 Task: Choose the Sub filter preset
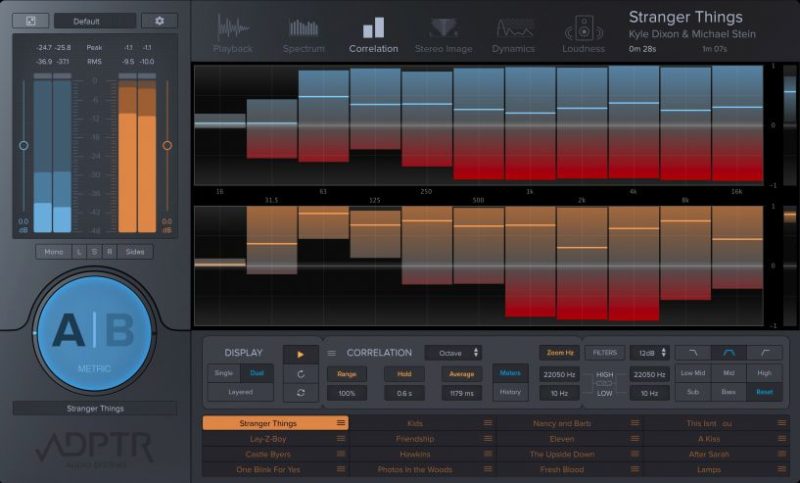coord(693,392)
